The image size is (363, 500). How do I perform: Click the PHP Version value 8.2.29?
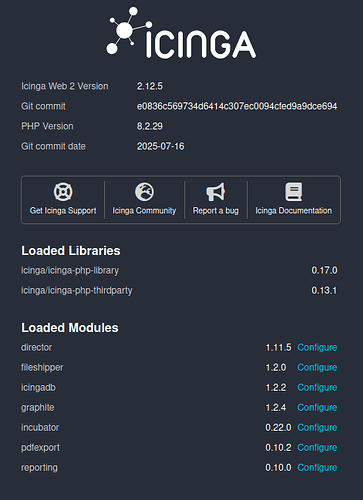tap(150, 126)
